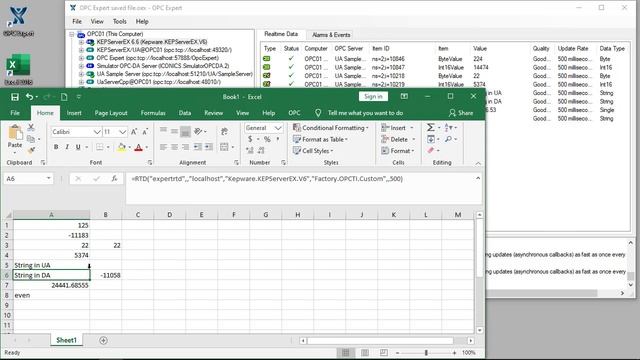This screenshot has width=640, height=360.
Task: Switch to Alarms & Events tab in OPC Expert
Action: (x=331, y=35)
